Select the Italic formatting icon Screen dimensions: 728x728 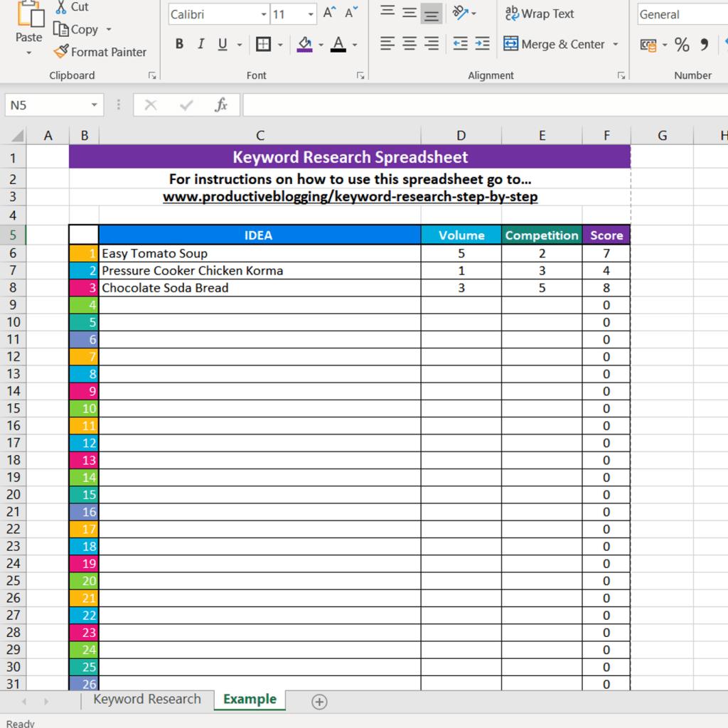point(200,44)
